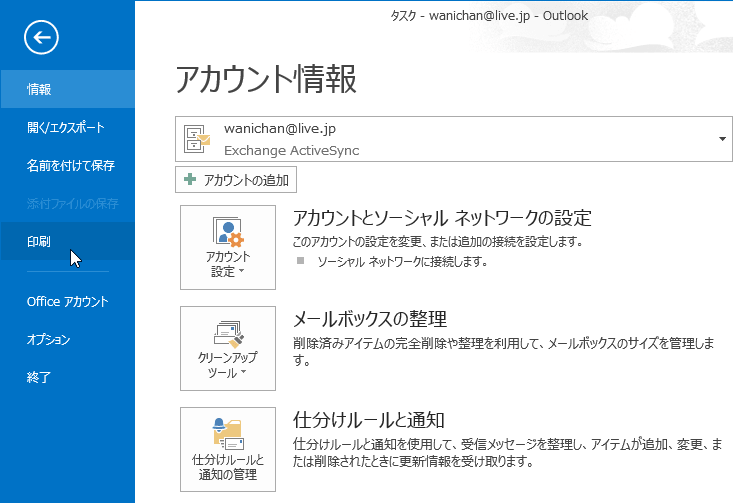The height and width of the screenshot is (503, 733).
Task: Click メールボックスの整理 heading
Action: 370,319
